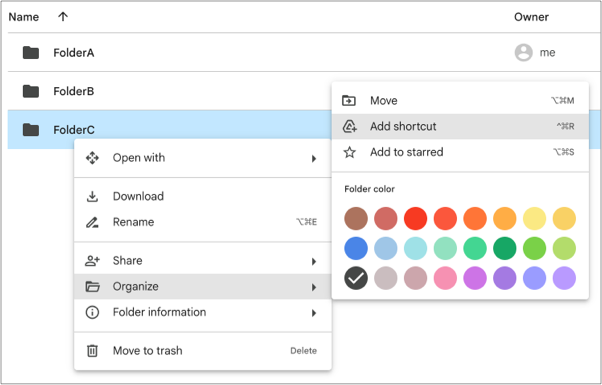Expand the Share submenu arrow

click(314, 261)
